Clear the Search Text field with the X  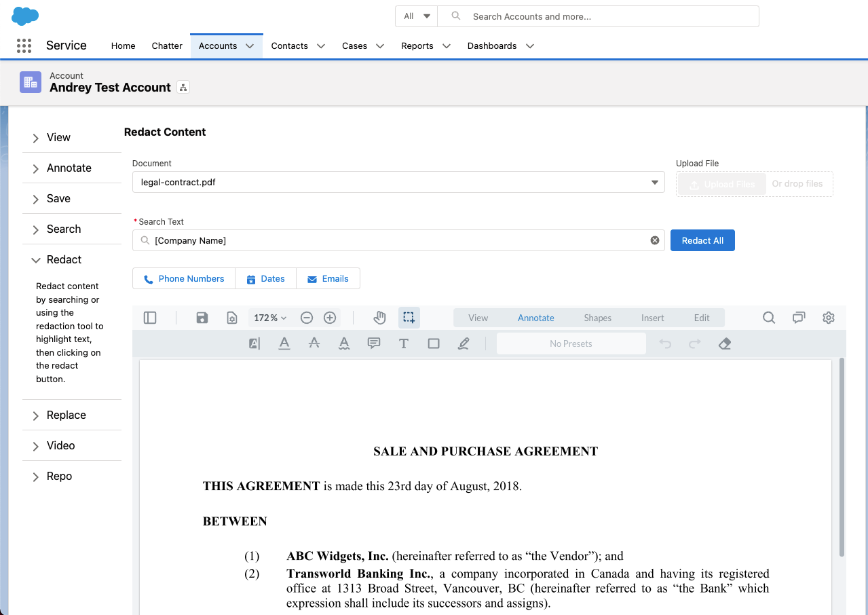click(x=654, y=240)
